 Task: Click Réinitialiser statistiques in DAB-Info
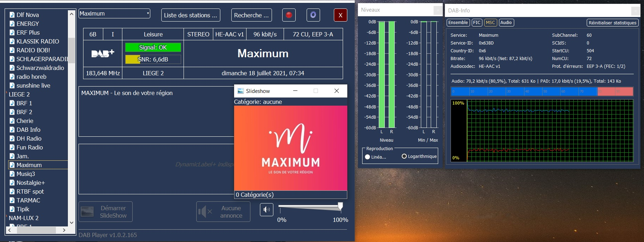[x=613, y=23]
